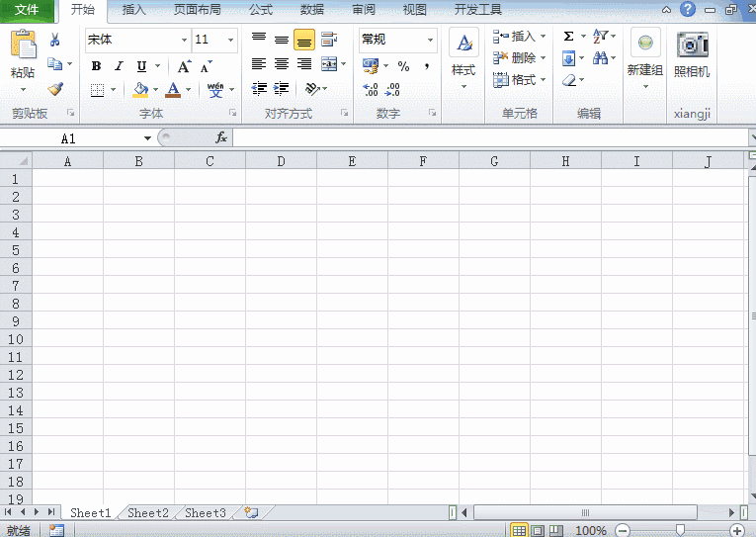This screenshot has height=537, width=756.
Task: Select the Format Painter brush
Action: tap(55, 89)
